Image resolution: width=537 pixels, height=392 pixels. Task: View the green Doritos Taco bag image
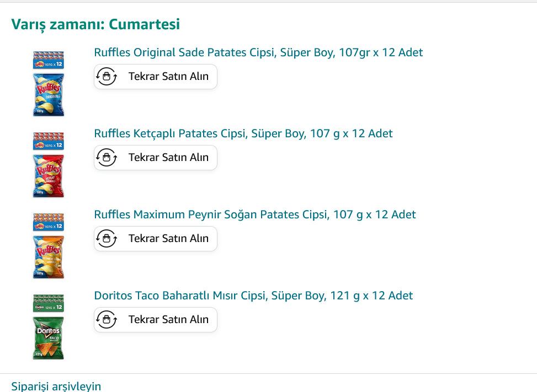(49, 338)
